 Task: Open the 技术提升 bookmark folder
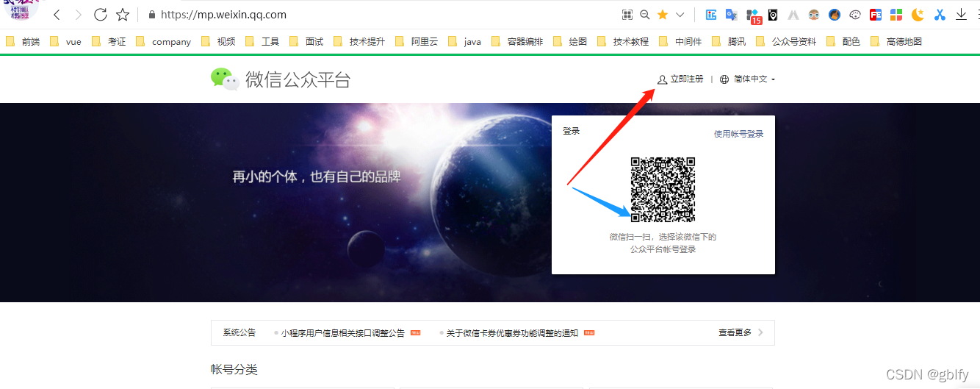(x=359, y=42)
